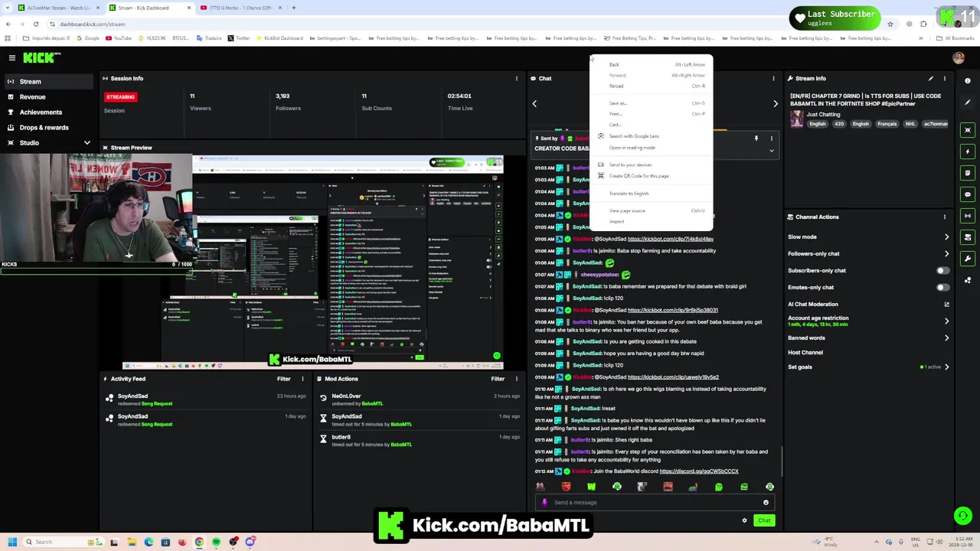Choose View page source in the context menu
980x551 pixels.
click(x=652, y=210)
